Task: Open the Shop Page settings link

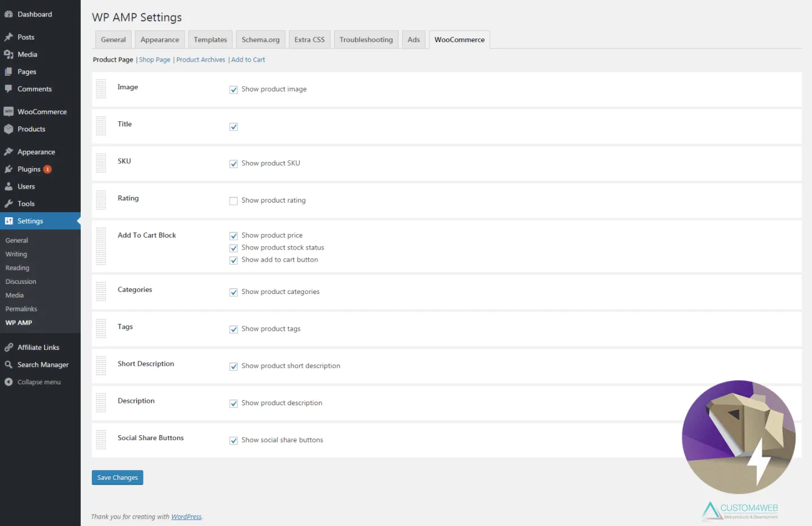Action: click(x=154, y=59)
